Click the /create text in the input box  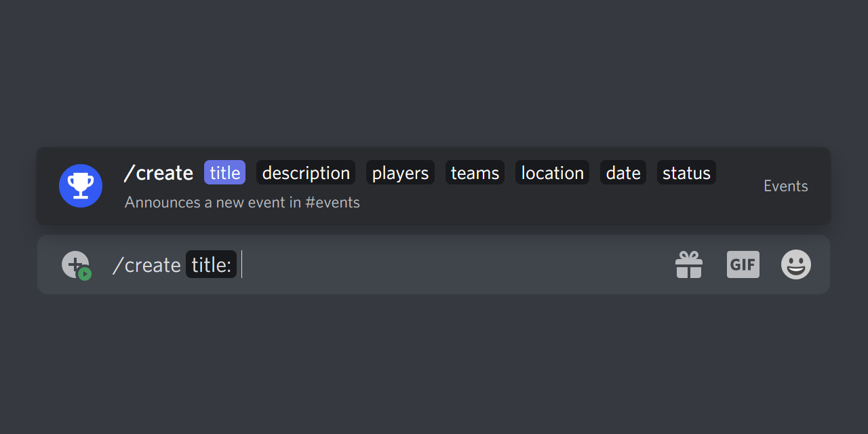tap(146, 264)
